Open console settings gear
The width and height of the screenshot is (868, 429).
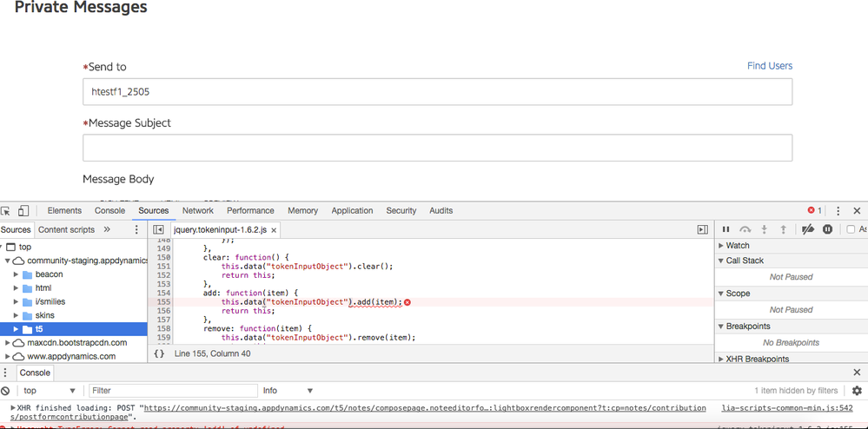click(857, 390)
